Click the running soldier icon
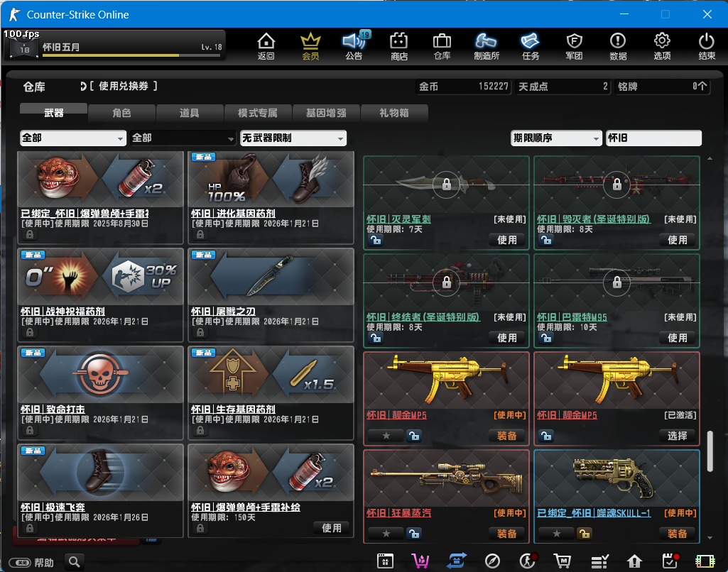The image size is (728, 572). point(528,561)
